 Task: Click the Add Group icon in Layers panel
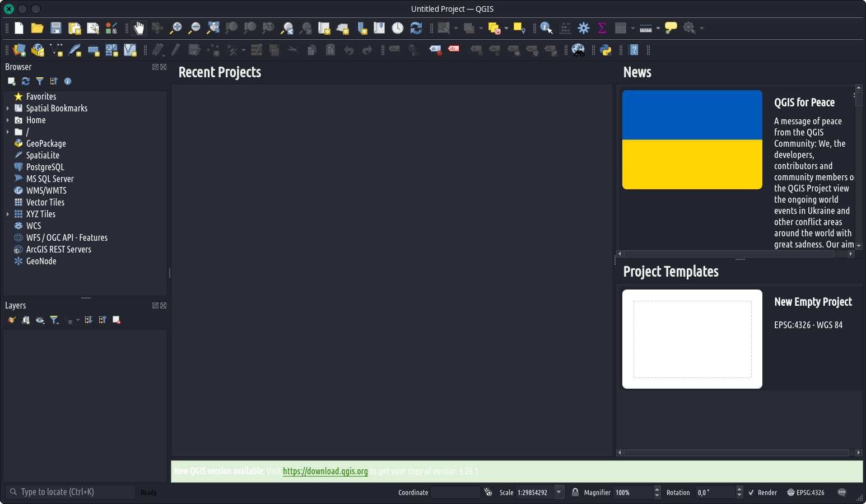click(26, 320)
